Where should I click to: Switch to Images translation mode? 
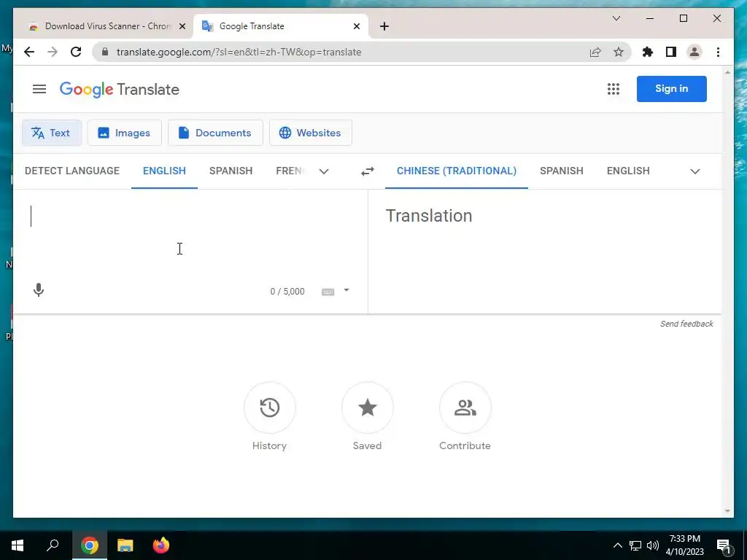tap(124, 133)
